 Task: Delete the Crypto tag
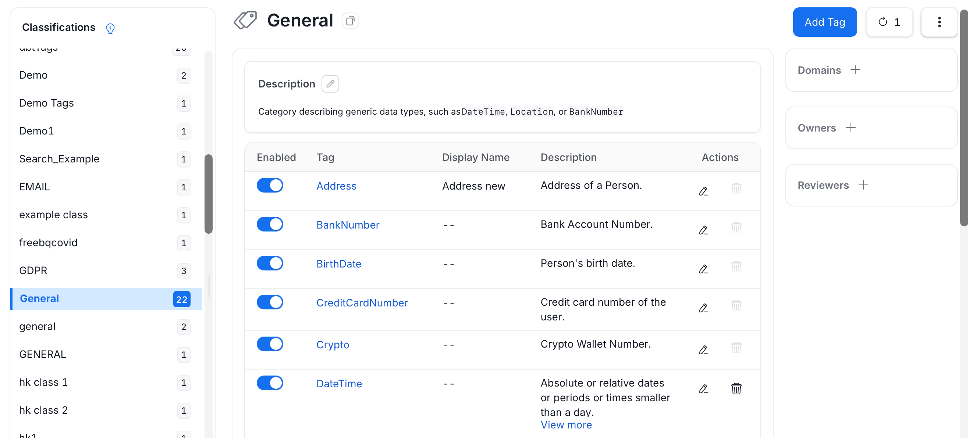click(736, 348)
